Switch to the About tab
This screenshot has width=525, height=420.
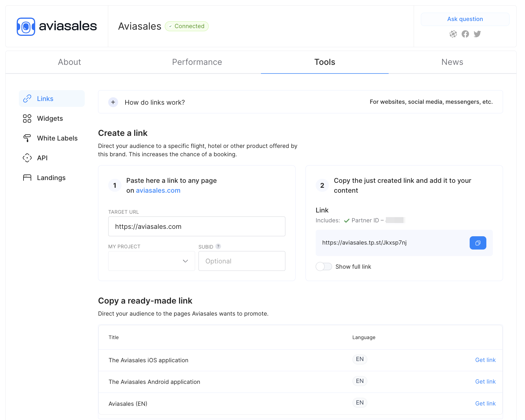70,62
